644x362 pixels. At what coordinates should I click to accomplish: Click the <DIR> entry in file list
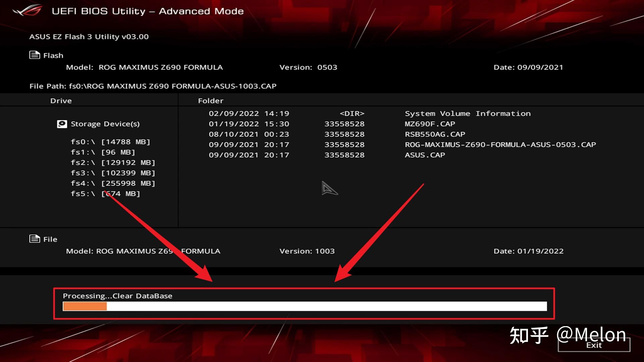pos(352,114)
